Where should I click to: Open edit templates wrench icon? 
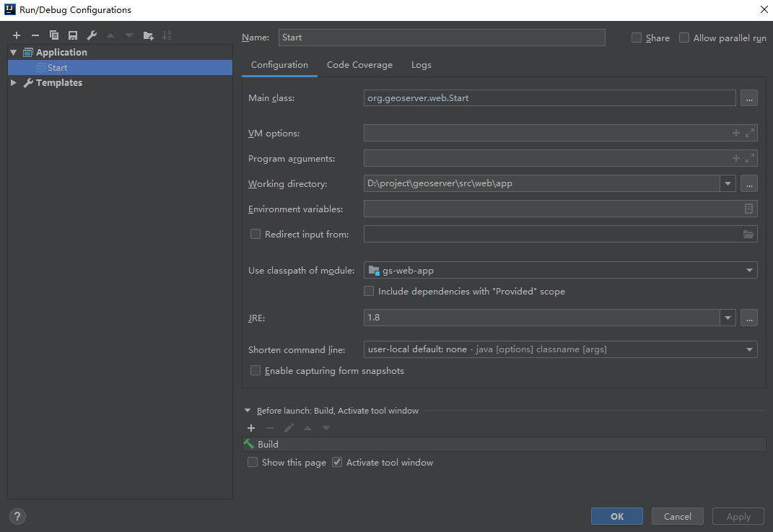92,35
